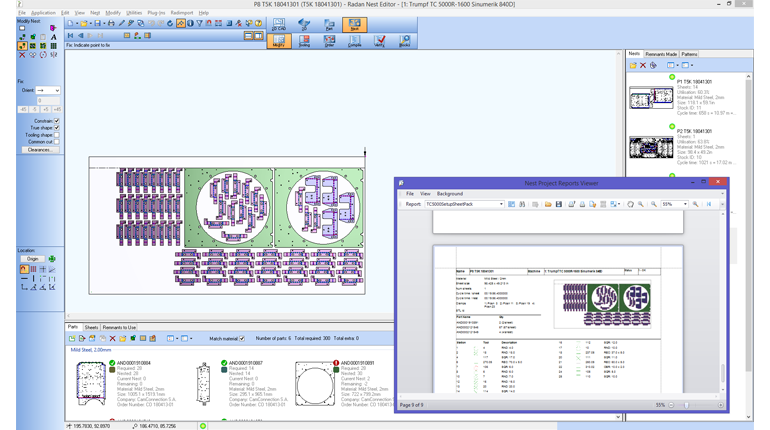770x430 pixels.
Task: Click the Blocks toolbar icon
Action: [405, 41]
